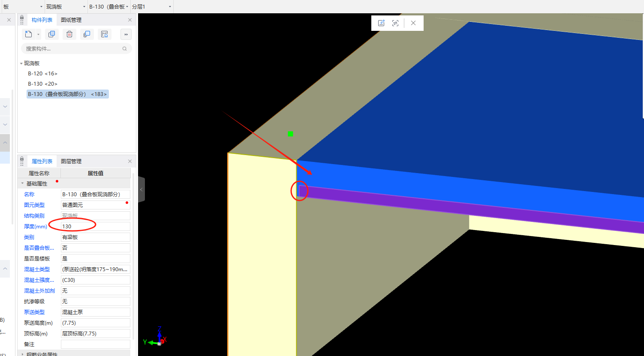
Task: Click the new component icon
Action: point(29,34)
